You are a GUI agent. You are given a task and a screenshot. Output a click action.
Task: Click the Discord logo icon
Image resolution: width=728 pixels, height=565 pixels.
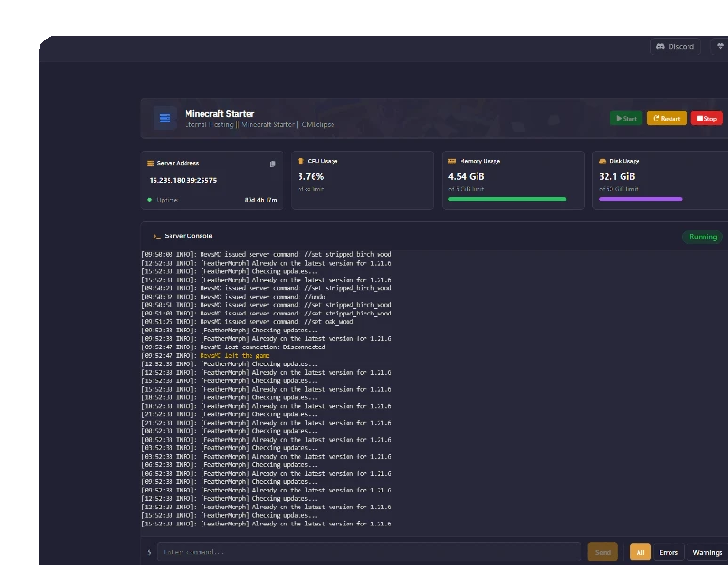pos(660,46)
